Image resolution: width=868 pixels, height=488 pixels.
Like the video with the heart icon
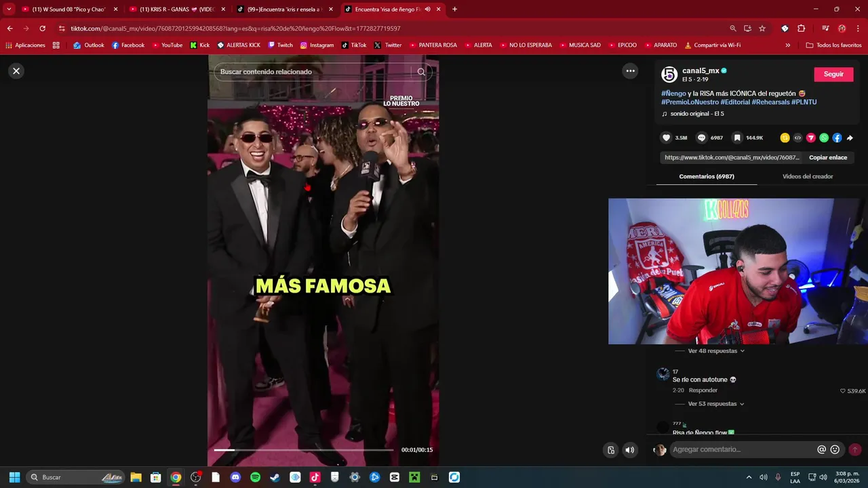click(667, 138)
